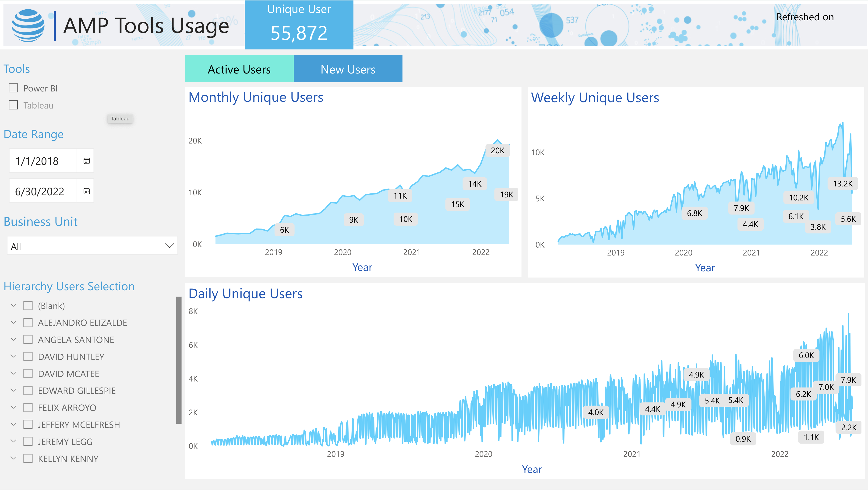This screenshot has height=490, width=868.
Task: Switch to the New Users tab
Action: (348, 69)
